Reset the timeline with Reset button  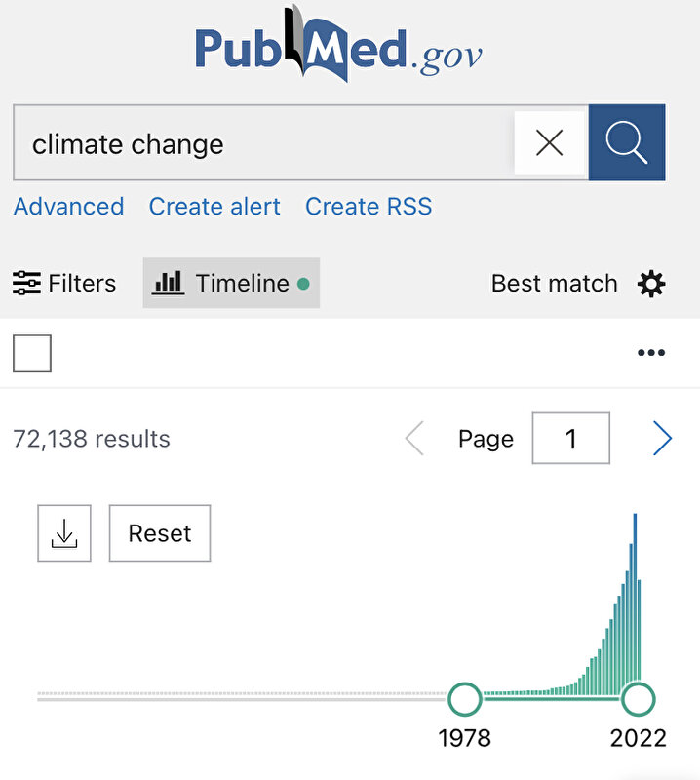160,533
